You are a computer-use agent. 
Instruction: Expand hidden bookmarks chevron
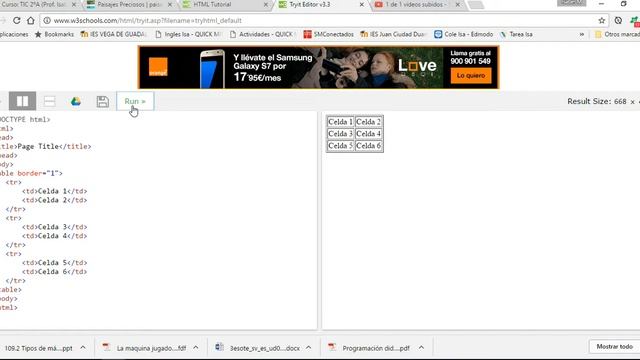(582, 34)
